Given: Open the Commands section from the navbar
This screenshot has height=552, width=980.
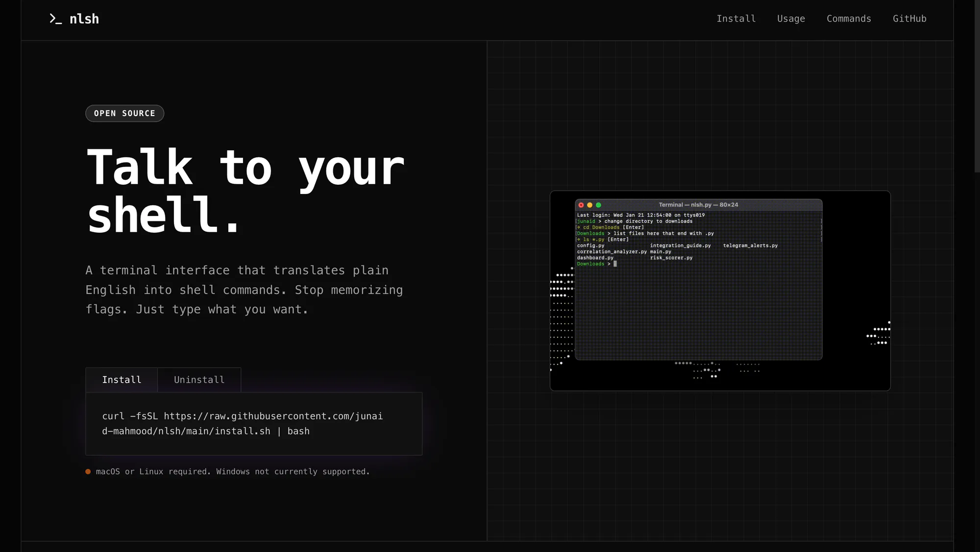Looking at the screenshot, I should 849,19.
